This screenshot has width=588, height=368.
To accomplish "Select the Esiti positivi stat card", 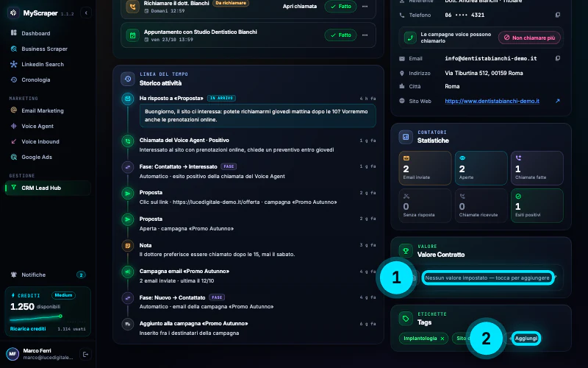I will point(537,205).
